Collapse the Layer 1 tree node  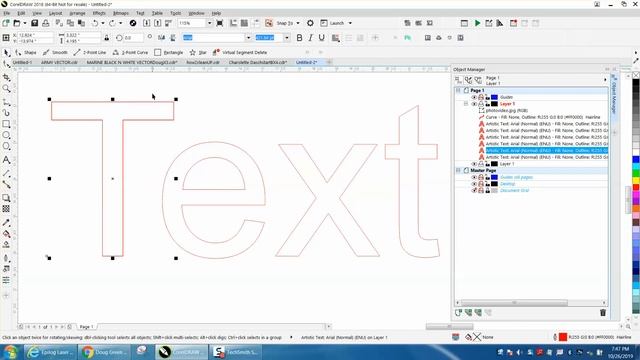click(x=466, y=104)
